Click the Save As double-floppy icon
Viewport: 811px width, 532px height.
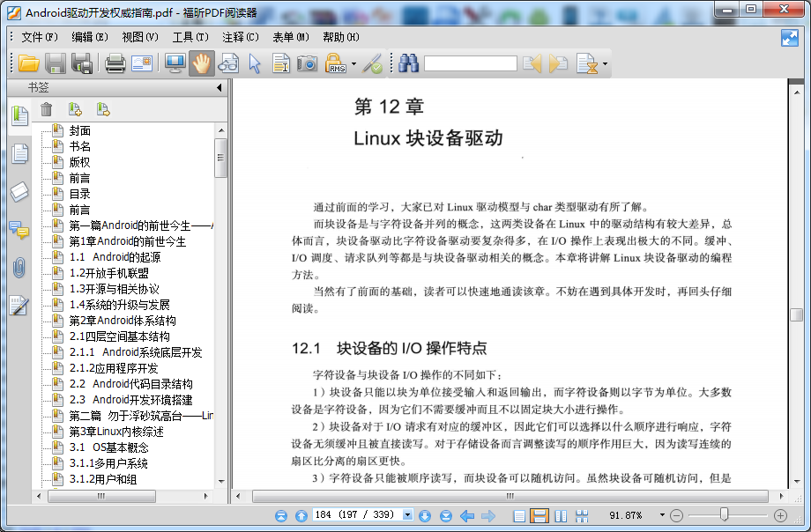coord(82,63)
